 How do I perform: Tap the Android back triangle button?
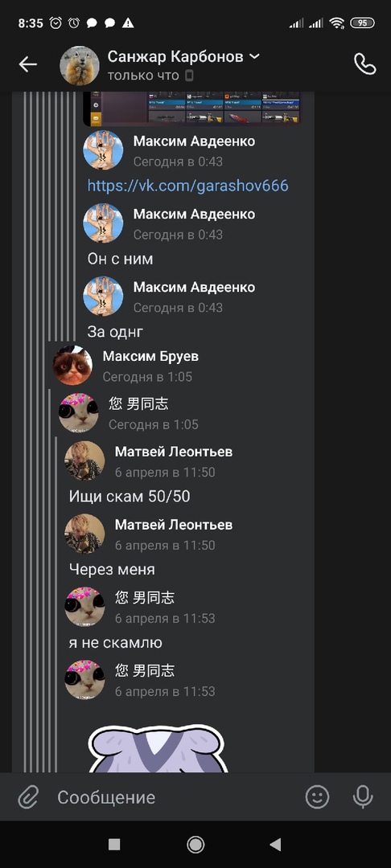[275, 844]
